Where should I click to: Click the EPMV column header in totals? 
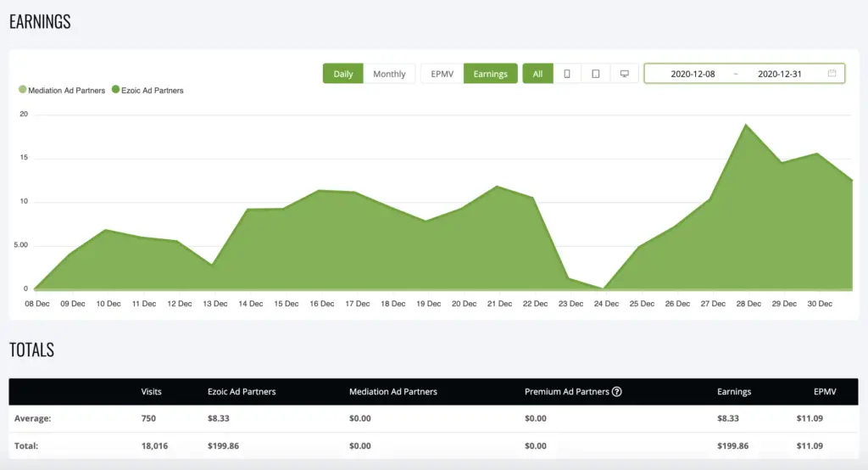tap(825, 391)
